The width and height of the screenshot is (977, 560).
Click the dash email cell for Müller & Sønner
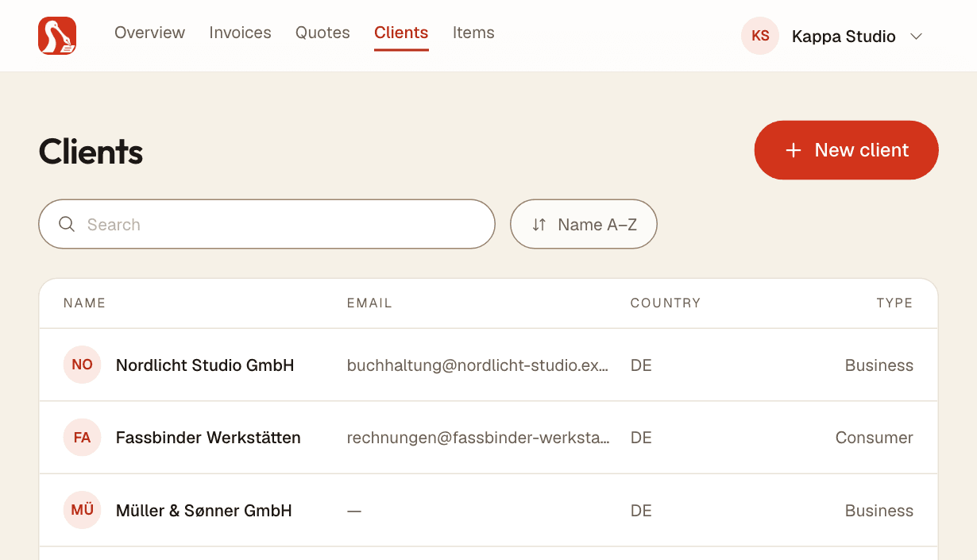pyautogui.click(x=354, y=511)
